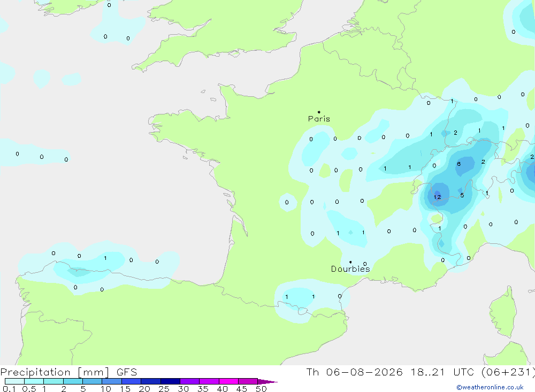Click the '10' legend scale label
Viewport: 535px width, 392px height.
click(106, 389)
